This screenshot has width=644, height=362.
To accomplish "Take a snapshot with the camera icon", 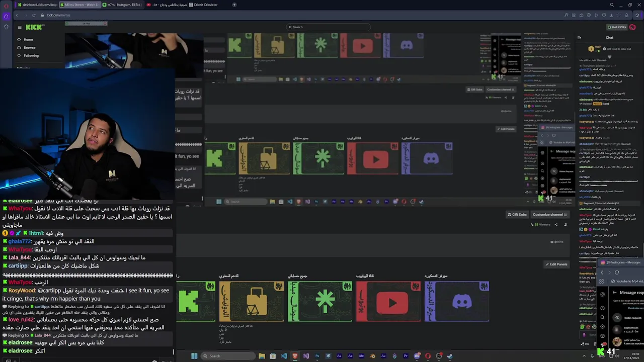I will (582, 15).
